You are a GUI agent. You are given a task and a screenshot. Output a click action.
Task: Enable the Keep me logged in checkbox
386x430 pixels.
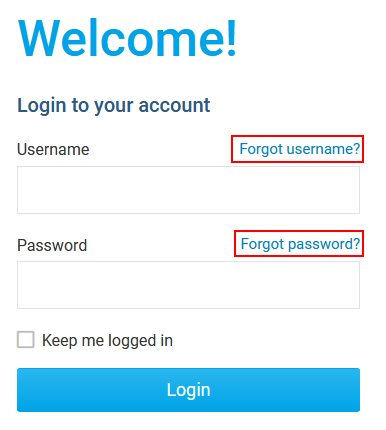click(x=26, y=340)
